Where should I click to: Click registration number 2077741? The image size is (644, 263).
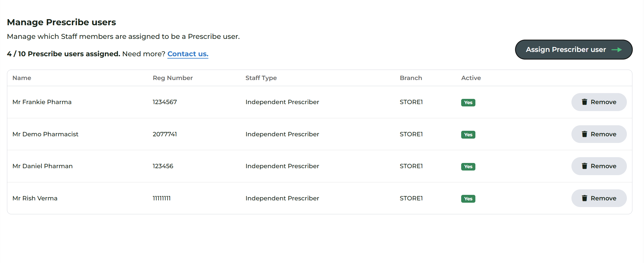pos(165,134)
